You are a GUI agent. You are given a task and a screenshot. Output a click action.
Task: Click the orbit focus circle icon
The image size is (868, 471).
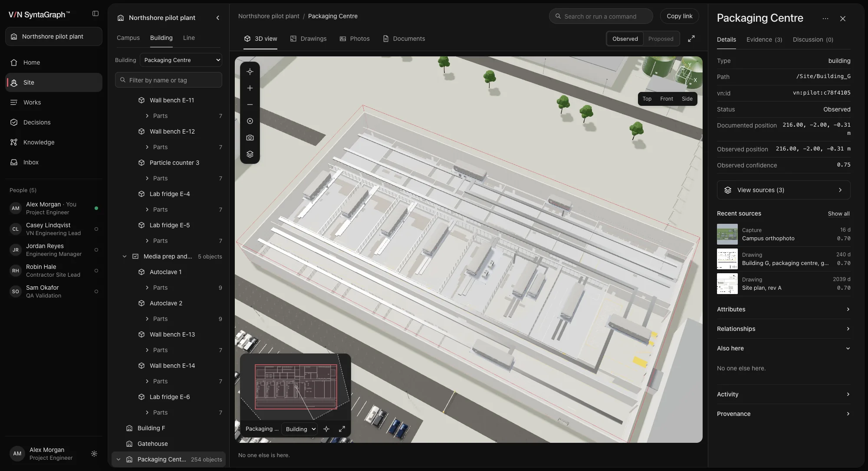[x=250, y=121]
